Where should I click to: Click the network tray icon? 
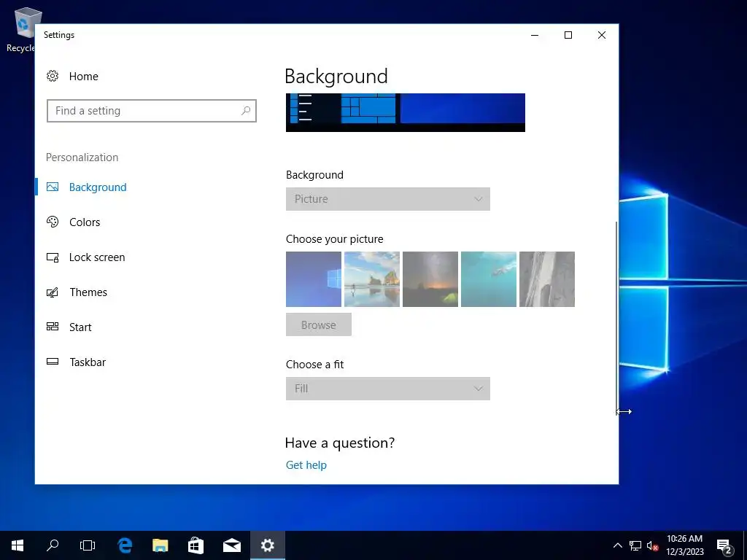635,545
